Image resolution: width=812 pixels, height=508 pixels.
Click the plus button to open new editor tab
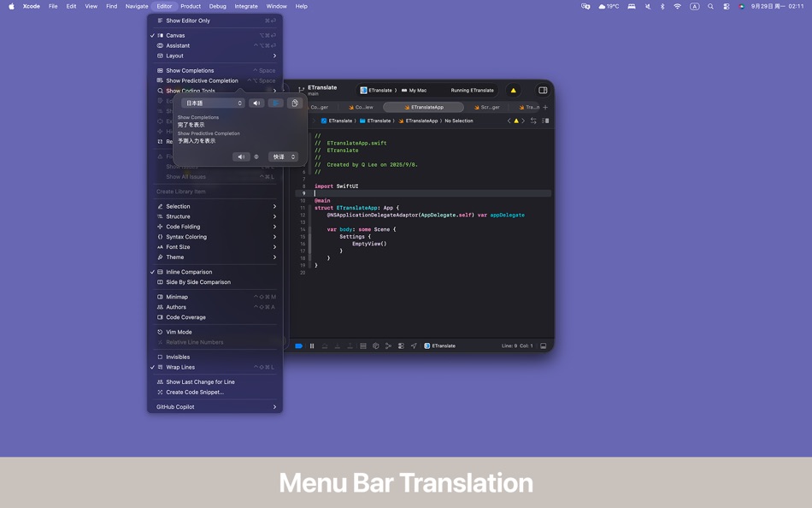click(x=545, y=107)
